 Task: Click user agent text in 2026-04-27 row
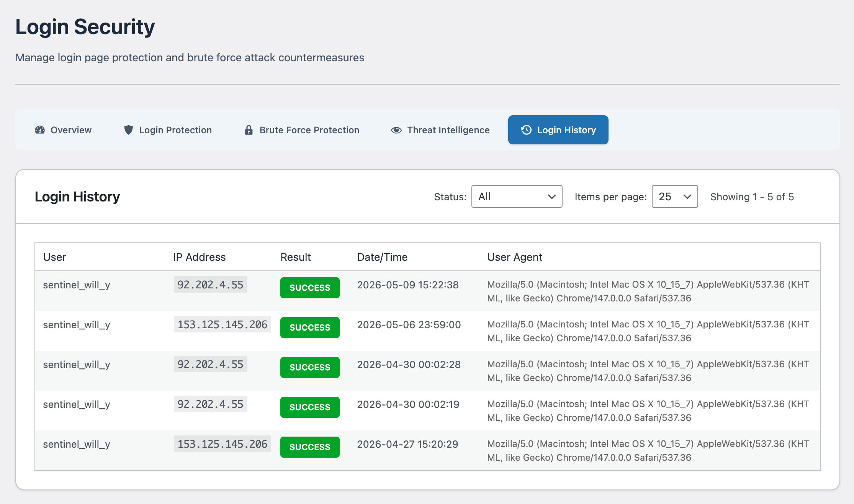tap(648, 451)
